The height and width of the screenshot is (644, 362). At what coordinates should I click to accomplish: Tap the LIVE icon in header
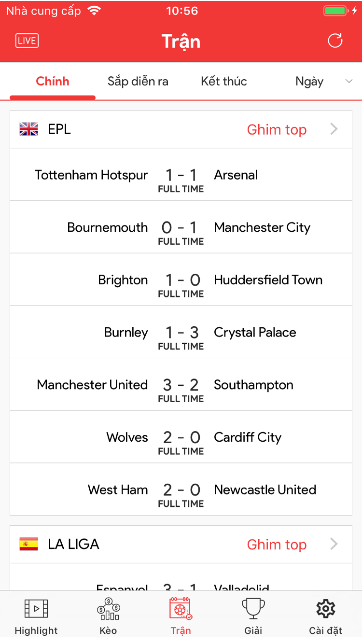tap(27, 41)
